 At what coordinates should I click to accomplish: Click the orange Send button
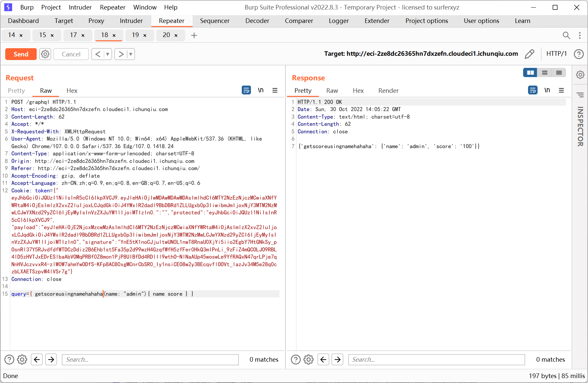(x=21, y=54)
